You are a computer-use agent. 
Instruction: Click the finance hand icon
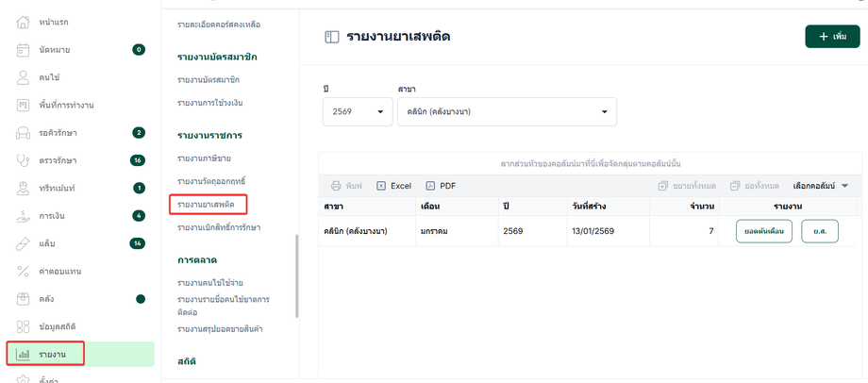[24, 216]
